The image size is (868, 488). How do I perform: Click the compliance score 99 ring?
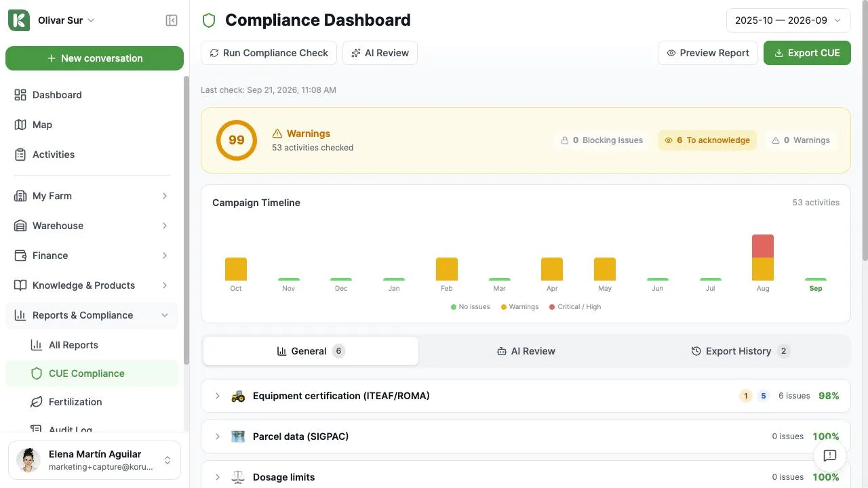tap(237, 140)
